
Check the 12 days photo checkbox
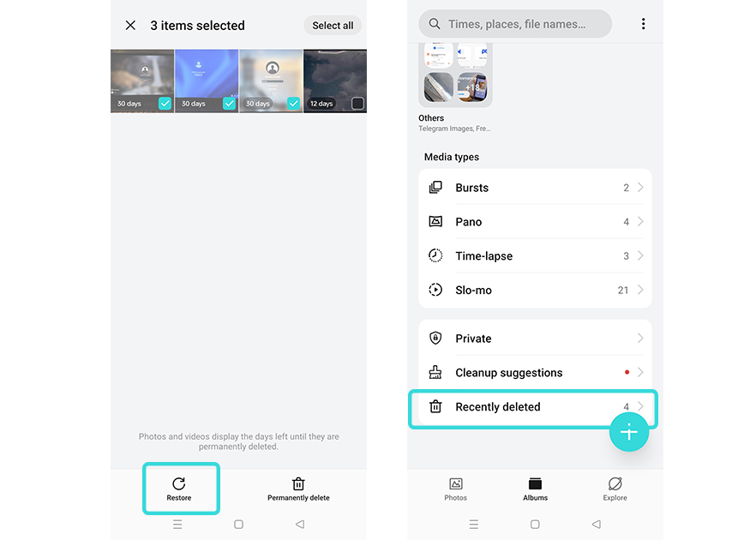[357, 103]
